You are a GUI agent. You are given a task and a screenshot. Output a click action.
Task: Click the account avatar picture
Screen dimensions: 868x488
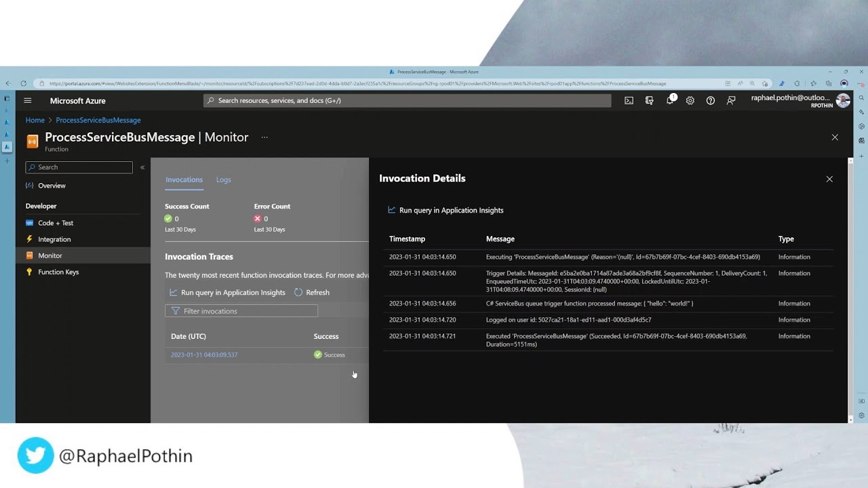pyautogui.click(x=843, y=100)
